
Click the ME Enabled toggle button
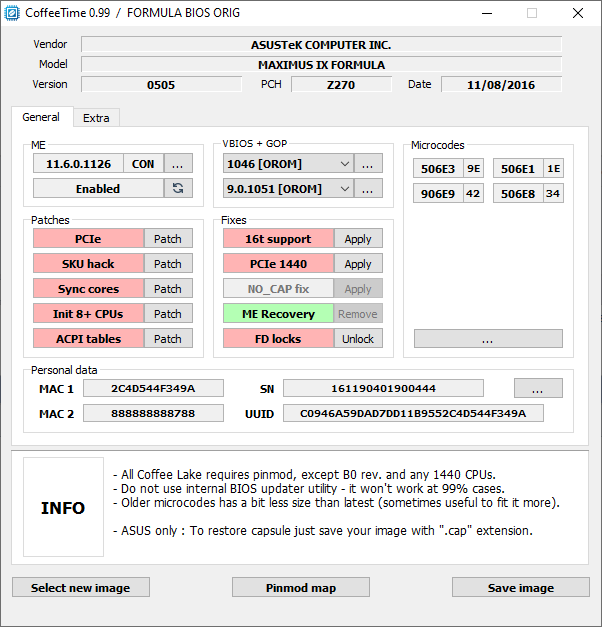[x=98, y=188]
